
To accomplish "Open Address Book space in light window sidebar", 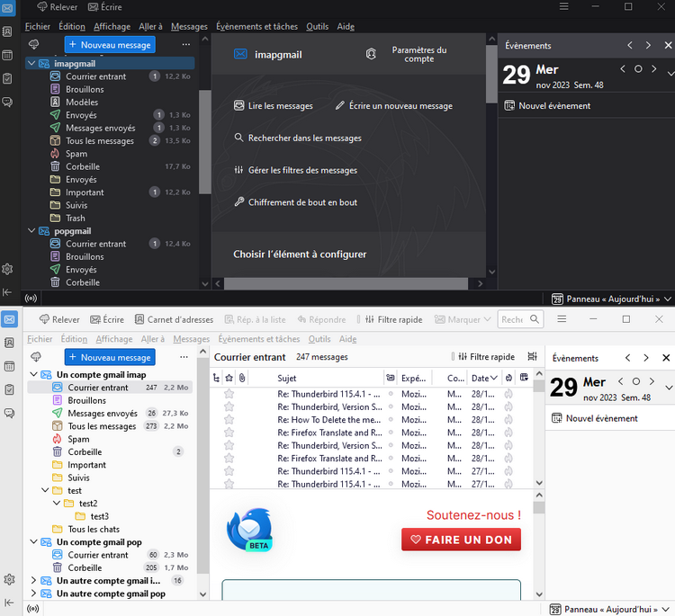I will (9, 343).
